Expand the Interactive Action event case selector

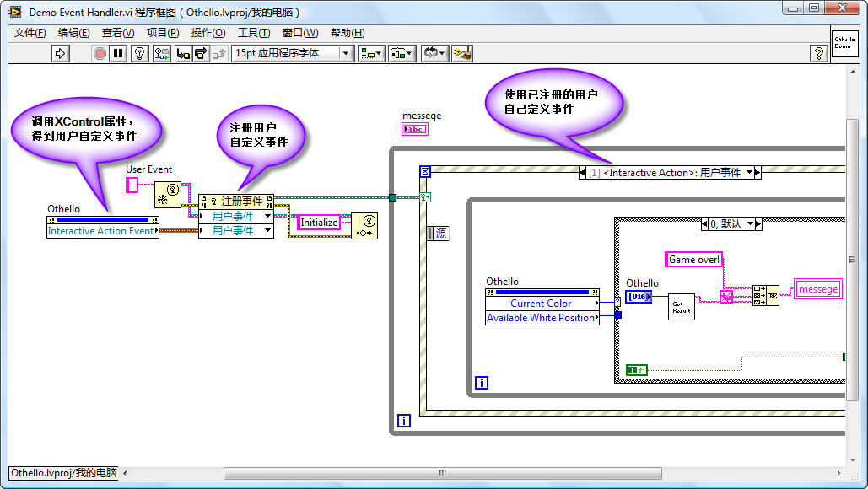(756, 172)
